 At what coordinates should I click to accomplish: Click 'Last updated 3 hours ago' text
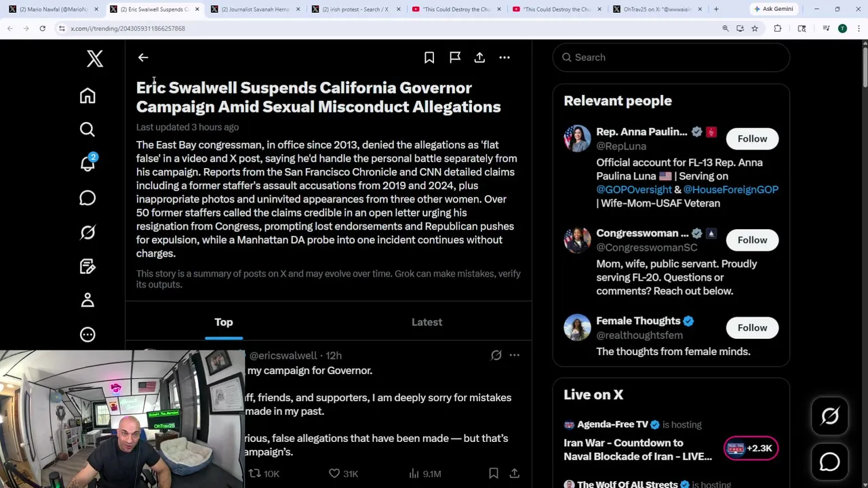tap(187, 127)
